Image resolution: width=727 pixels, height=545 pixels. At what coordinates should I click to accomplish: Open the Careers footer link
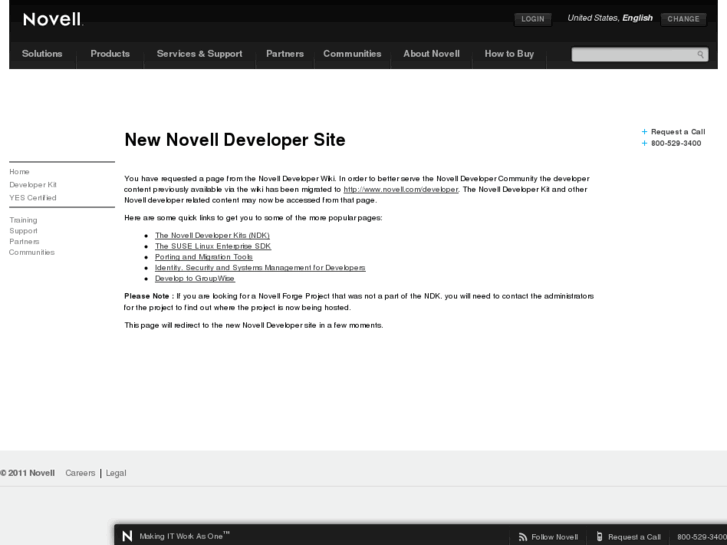click(80, 473)
